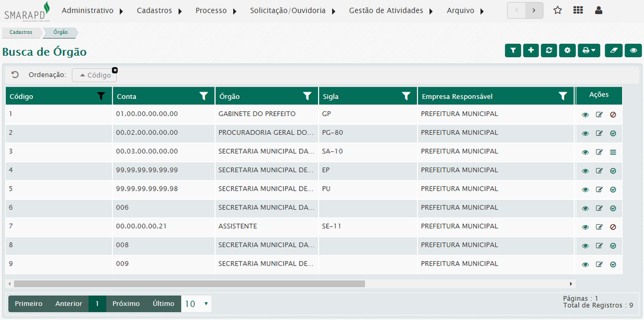Open the Cadastros menu
The height and width of the screenshot is (320, 644).
(159, 10)
